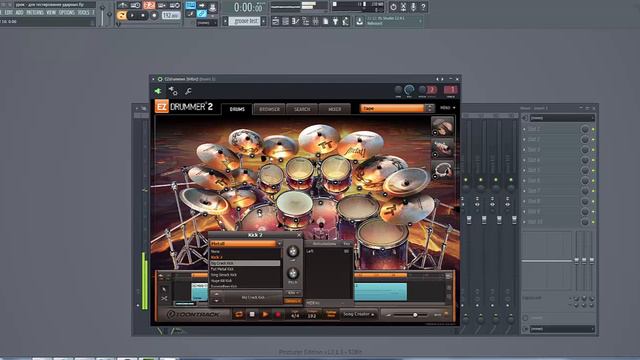This screenshot has height=360, width=640.
Task: Close the Kick 2 popup
Action: (299, 235)
